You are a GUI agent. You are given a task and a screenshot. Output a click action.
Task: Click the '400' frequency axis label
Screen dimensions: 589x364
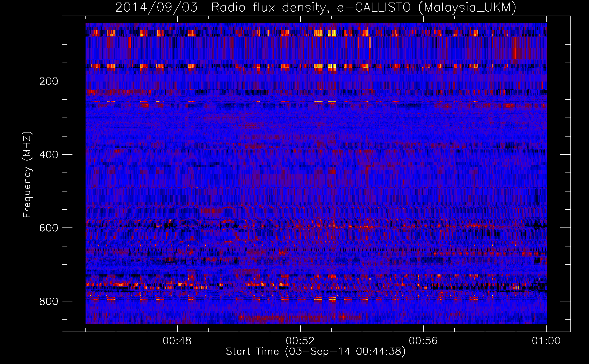(x=48, y=155)
